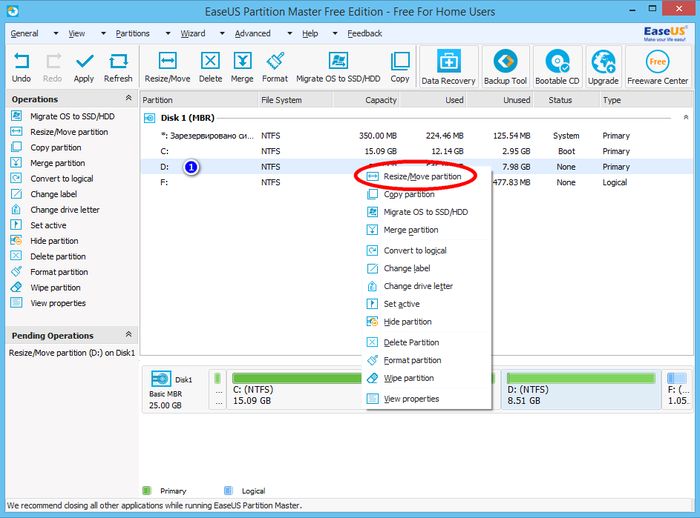The height and width of the screenshot is (518, 700).
Task: Select Wipe partition in context menu
Action: click(426, 378)
